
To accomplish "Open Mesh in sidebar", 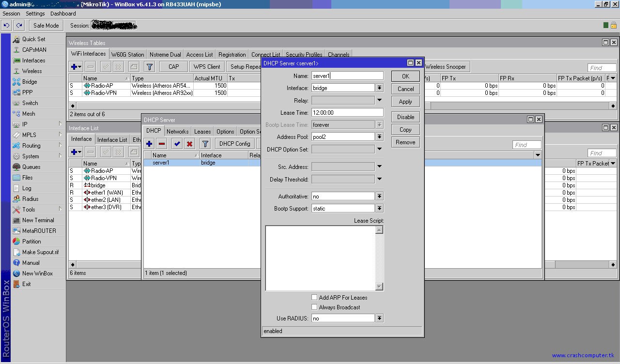I will click(x=29, y=114).
